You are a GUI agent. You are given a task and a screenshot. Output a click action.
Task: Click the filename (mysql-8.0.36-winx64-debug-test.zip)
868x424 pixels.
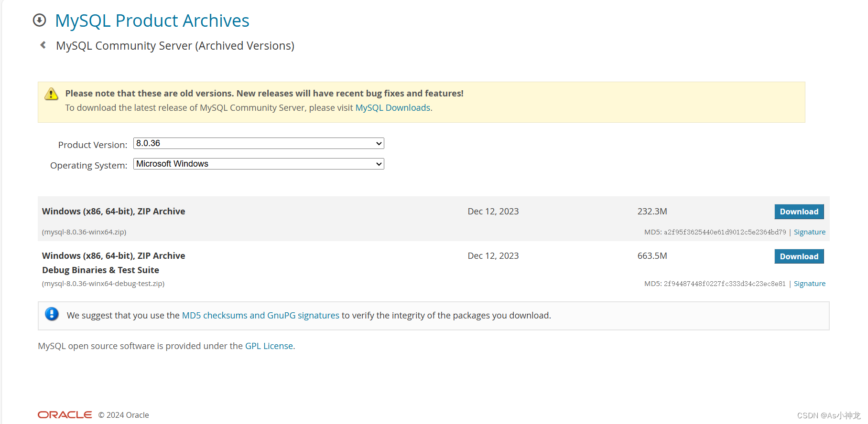103,284
